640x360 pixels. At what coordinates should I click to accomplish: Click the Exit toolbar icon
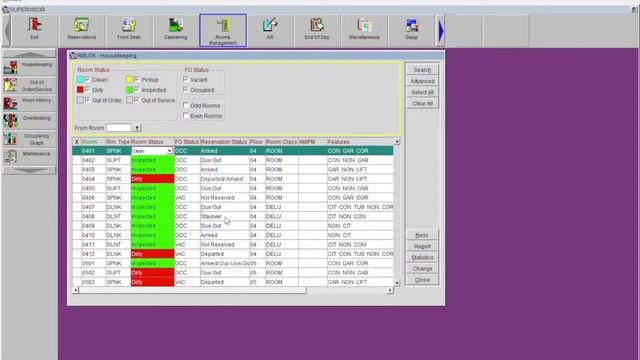tap(34, 30)
